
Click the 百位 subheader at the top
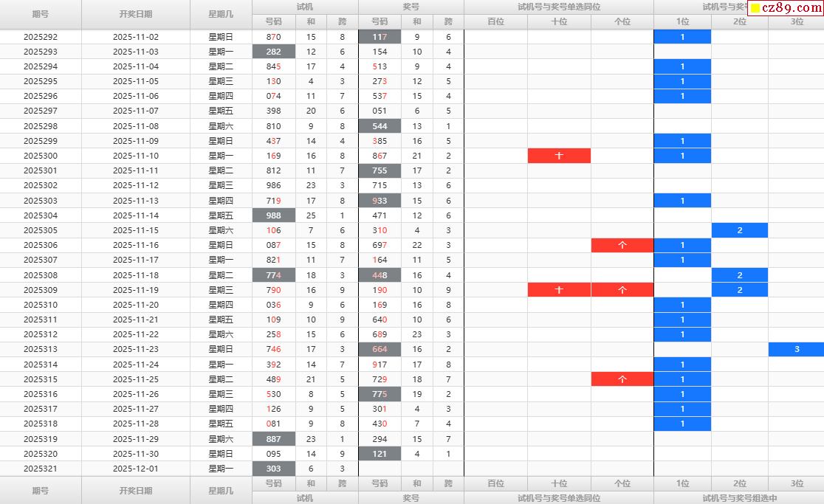[x=495, y=21]
